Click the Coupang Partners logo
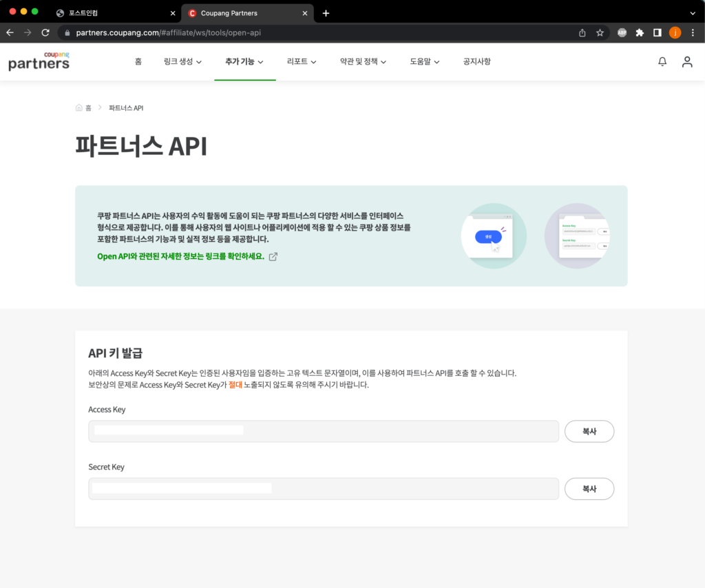 [x=39, y=61]
